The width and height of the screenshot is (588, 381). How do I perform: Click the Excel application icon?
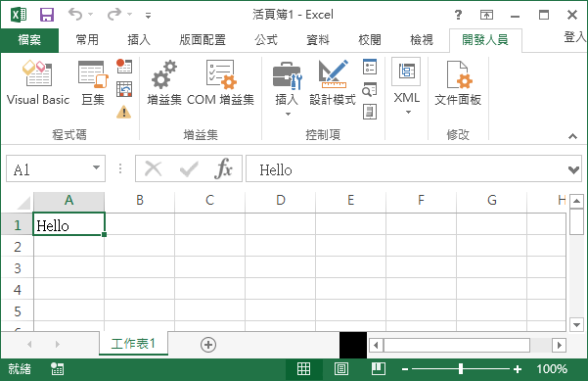point(19,15)
